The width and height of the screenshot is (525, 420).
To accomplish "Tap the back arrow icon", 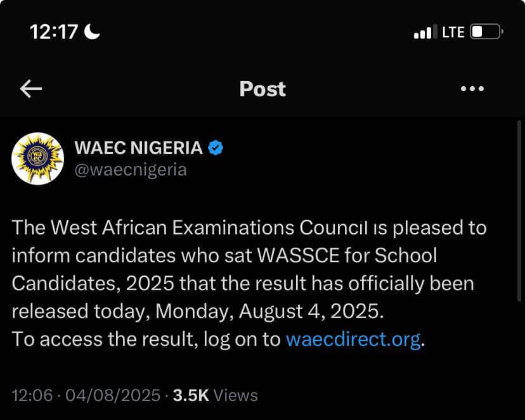I will click(31, 89).
